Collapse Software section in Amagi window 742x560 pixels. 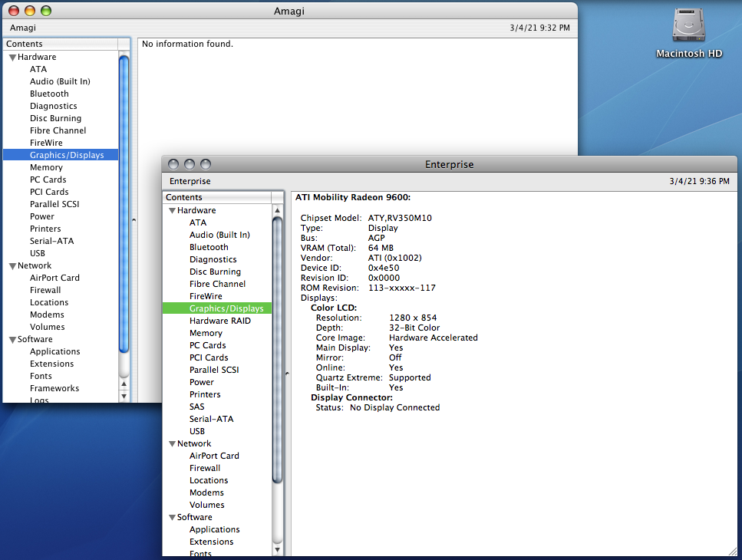tap(13, 340)
